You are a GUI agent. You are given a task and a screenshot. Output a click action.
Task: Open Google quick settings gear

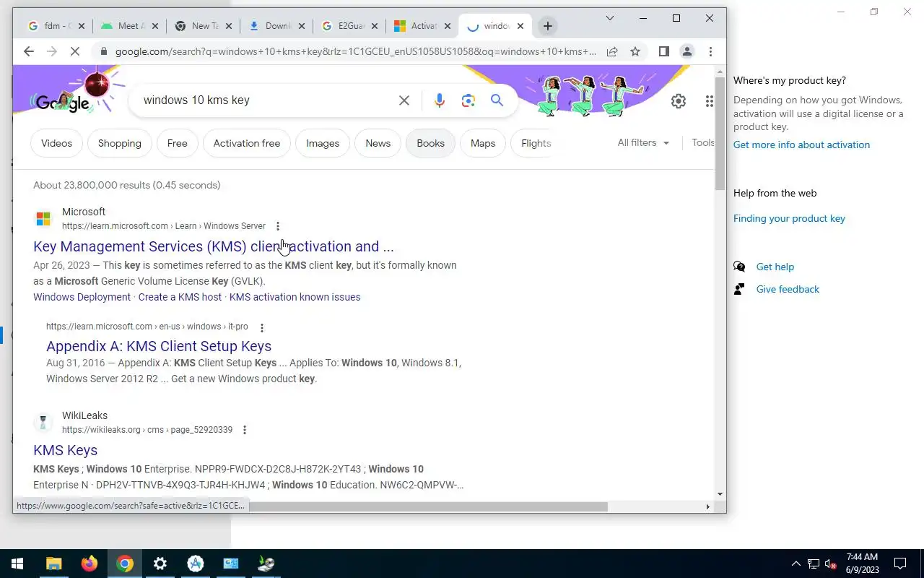679,101
